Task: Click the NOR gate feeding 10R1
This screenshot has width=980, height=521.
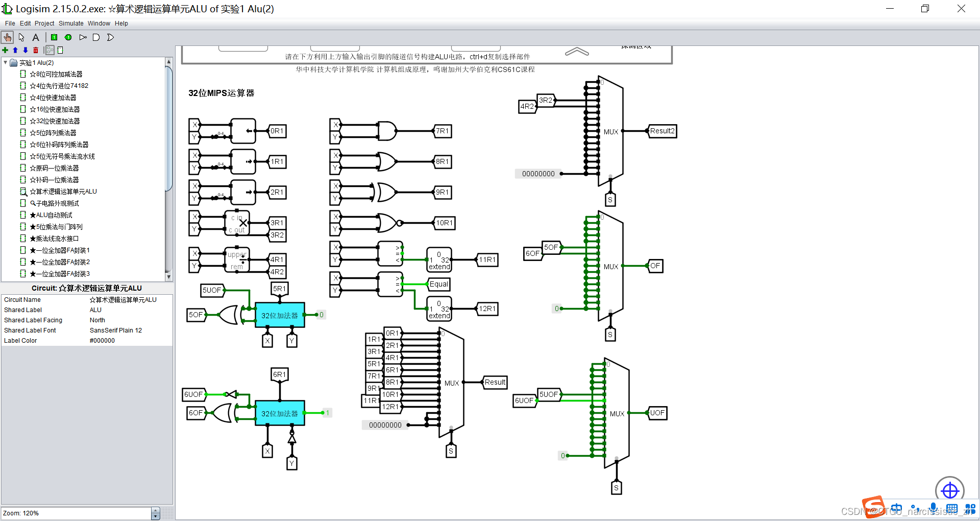Action: pyautogui.click(x=389, y=223)
